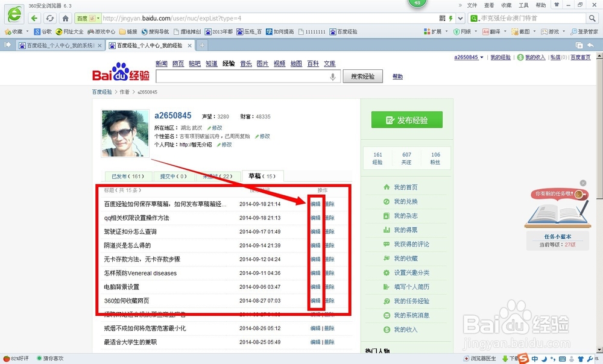Screen dimensions: 603x364
Task: Open draft titled 驾驶证扣分怎么查询
Action: point(130,231)
